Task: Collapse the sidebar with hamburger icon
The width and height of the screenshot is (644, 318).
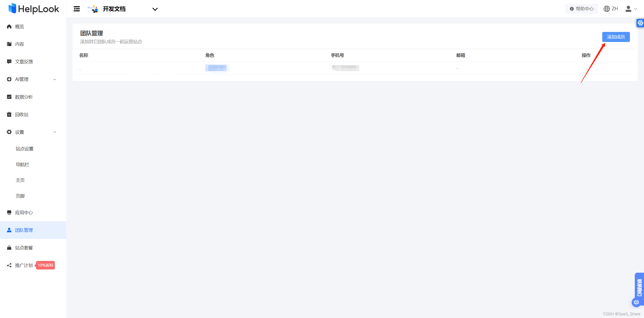Action: pos(77,9)
